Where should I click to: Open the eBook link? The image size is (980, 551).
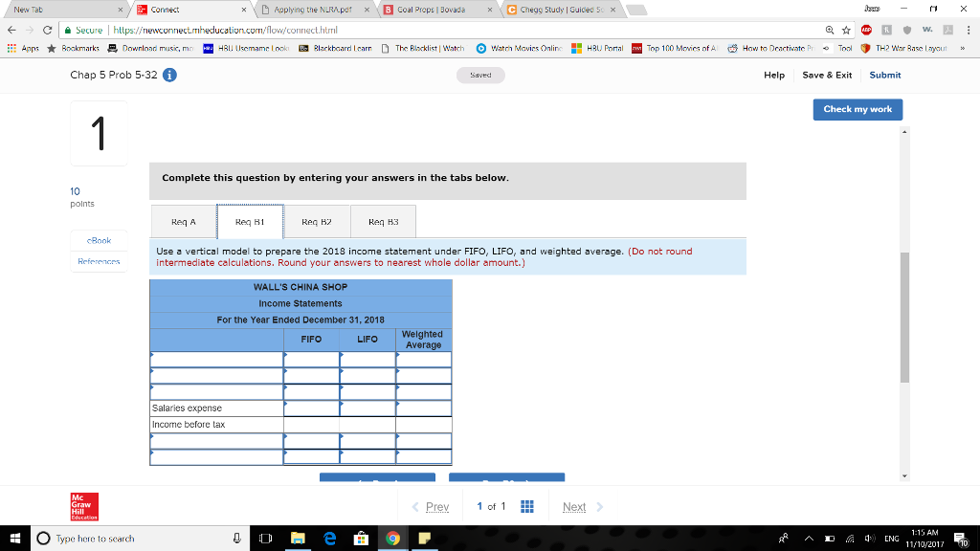[99, 240]
